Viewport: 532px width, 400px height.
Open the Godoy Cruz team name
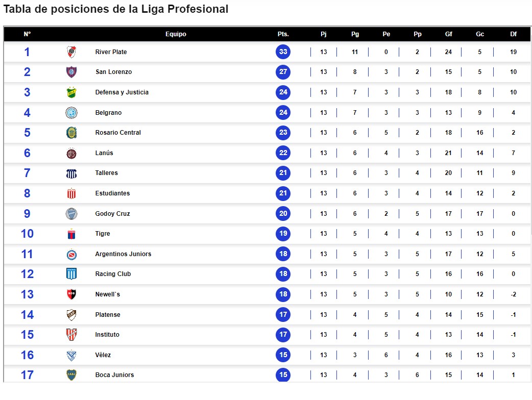[113, 214]
